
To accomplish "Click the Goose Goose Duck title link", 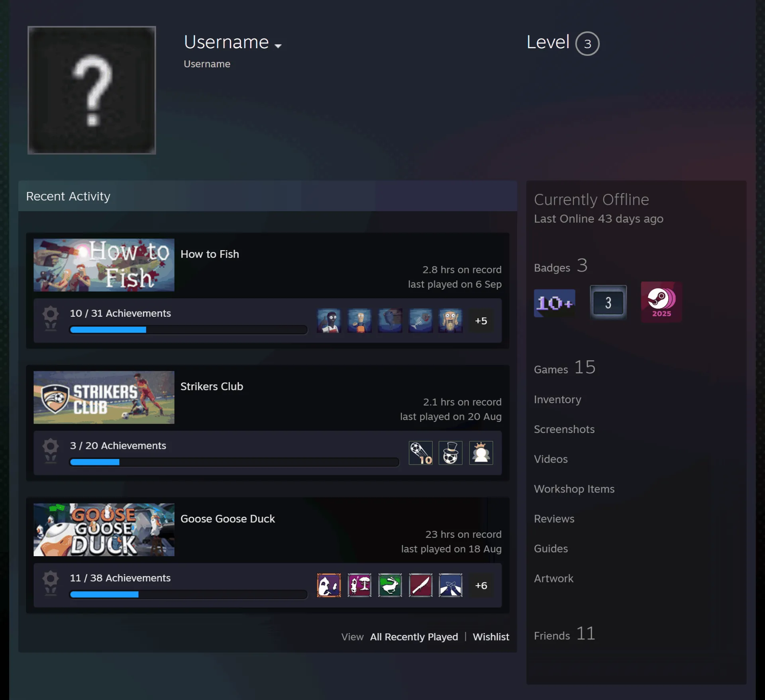I will pyautogui.click(x=228, y=519).
